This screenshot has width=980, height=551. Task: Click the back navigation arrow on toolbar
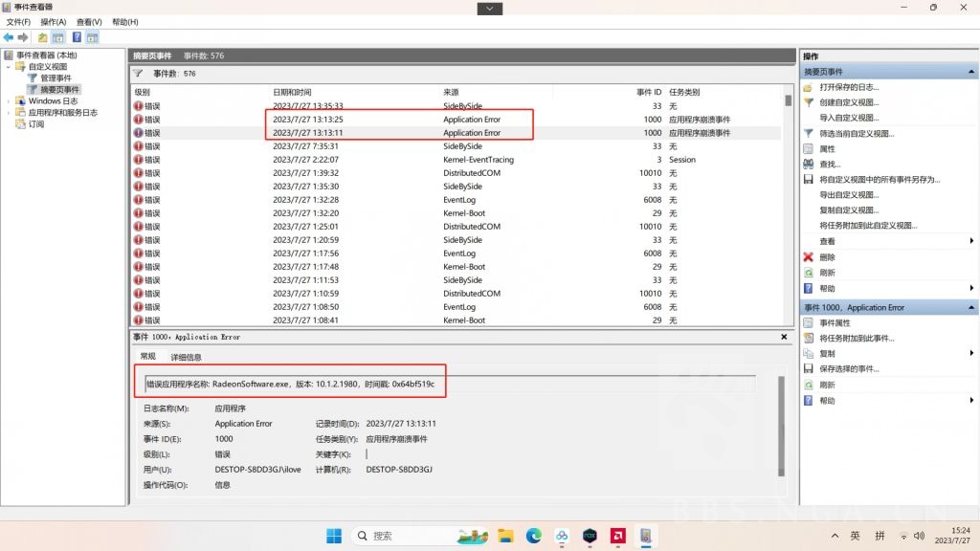(x=8, y=36)
